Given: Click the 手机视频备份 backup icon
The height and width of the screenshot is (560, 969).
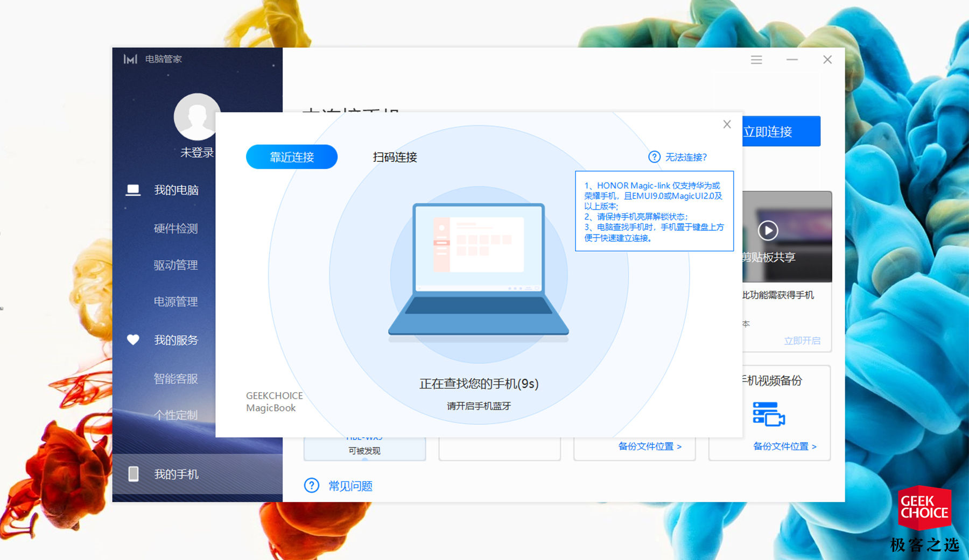Looking at the screenshot, I should coord(769,415).
